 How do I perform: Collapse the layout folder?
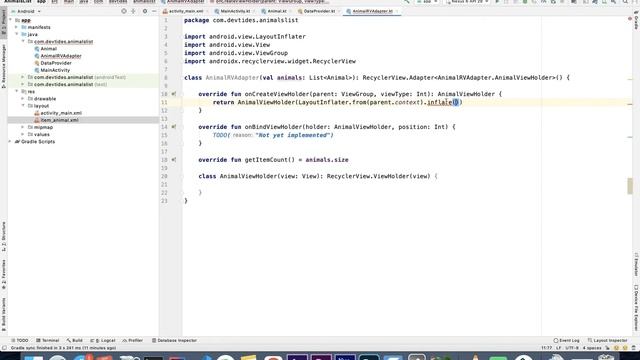pyautogui.click(x=23, y=106)
